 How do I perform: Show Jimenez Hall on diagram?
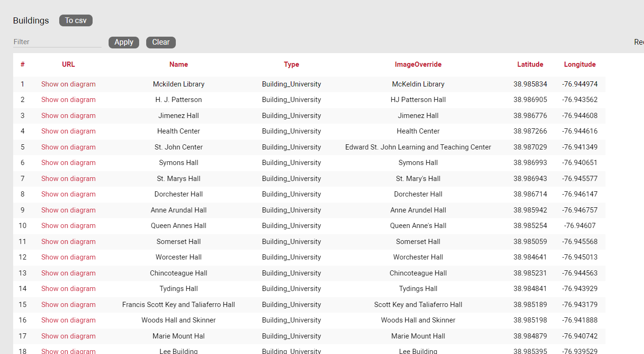pyautogui.click(x=68, y=116)
